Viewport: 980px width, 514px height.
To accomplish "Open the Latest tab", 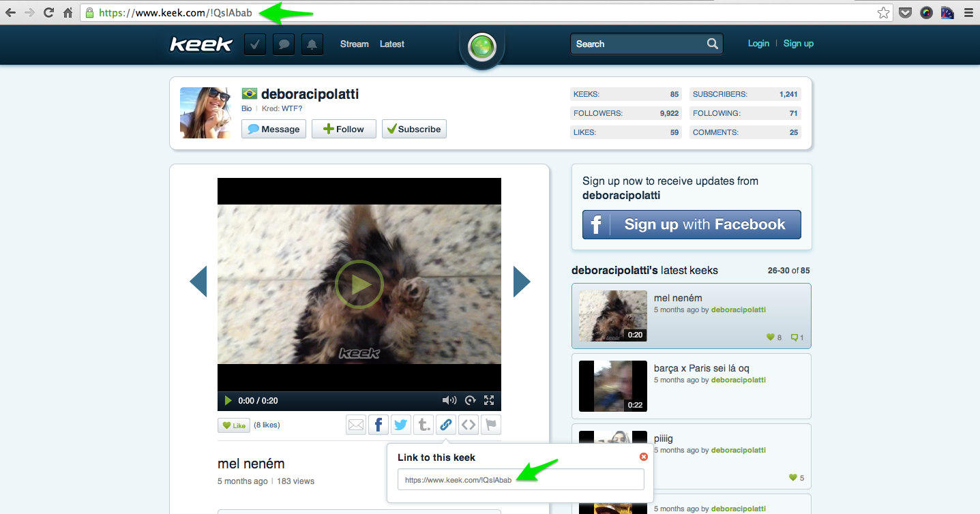I will tap(392, 44).
